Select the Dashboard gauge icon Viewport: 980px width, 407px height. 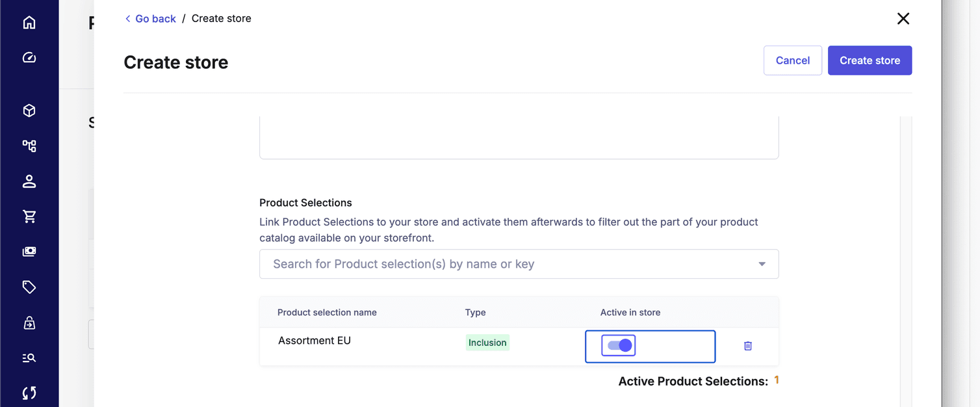(29, 57)
